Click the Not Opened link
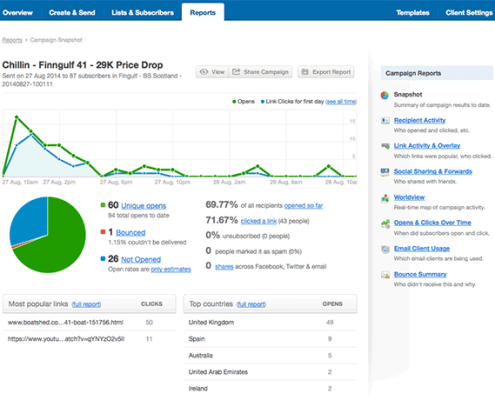This screenshot has width=495, height=400. click(141, 259)
